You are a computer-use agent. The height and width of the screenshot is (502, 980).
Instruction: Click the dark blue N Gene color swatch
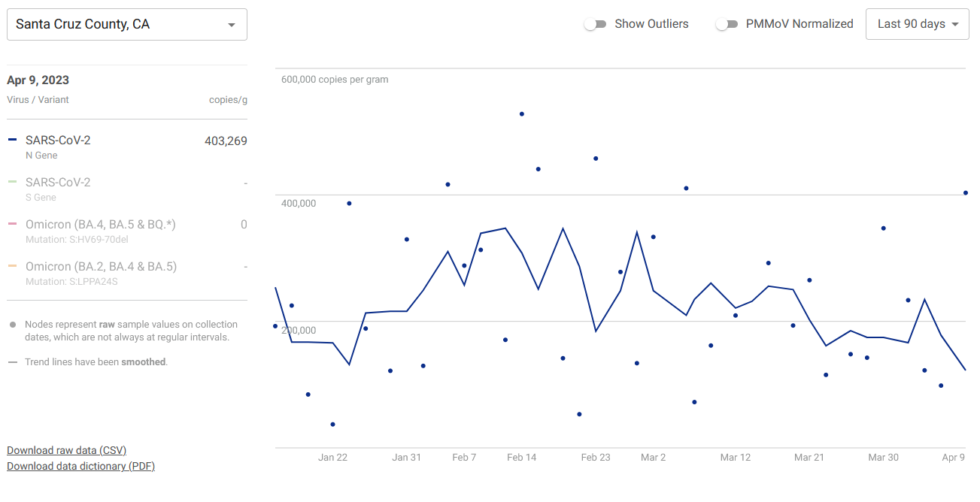[x=12, y=140]
